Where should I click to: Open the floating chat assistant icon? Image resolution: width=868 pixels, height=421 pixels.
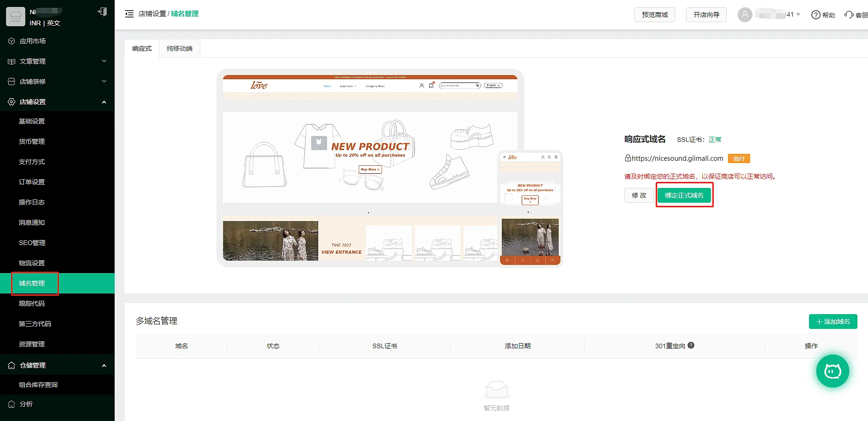[832, 371]
